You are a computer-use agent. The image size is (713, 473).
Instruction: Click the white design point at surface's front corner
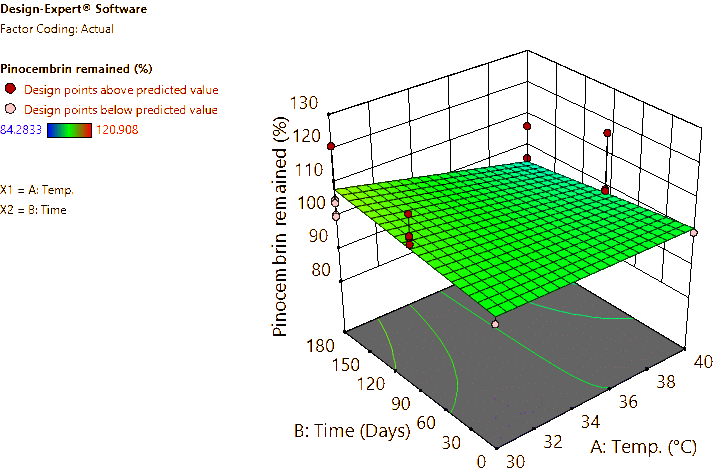click(495, 322)
